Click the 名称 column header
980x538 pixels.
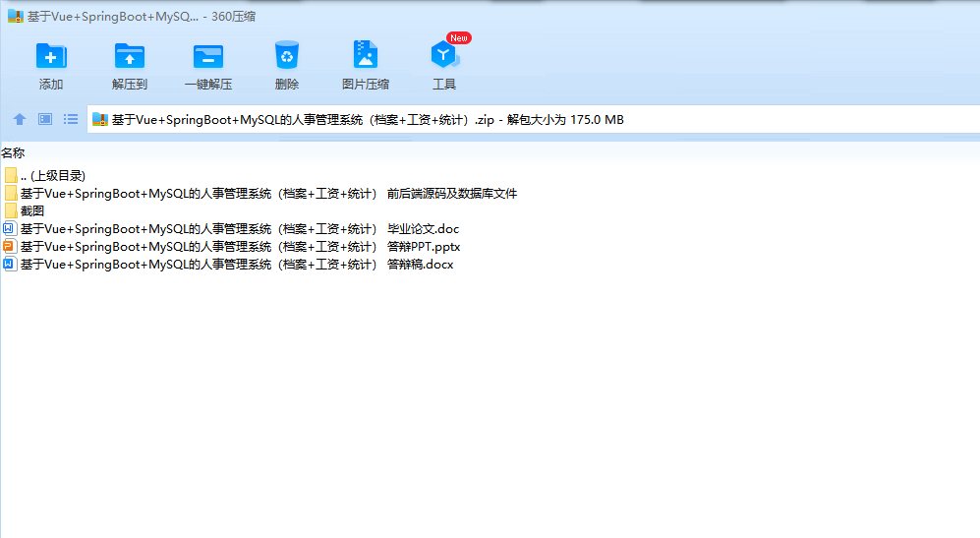coord(13,152)
